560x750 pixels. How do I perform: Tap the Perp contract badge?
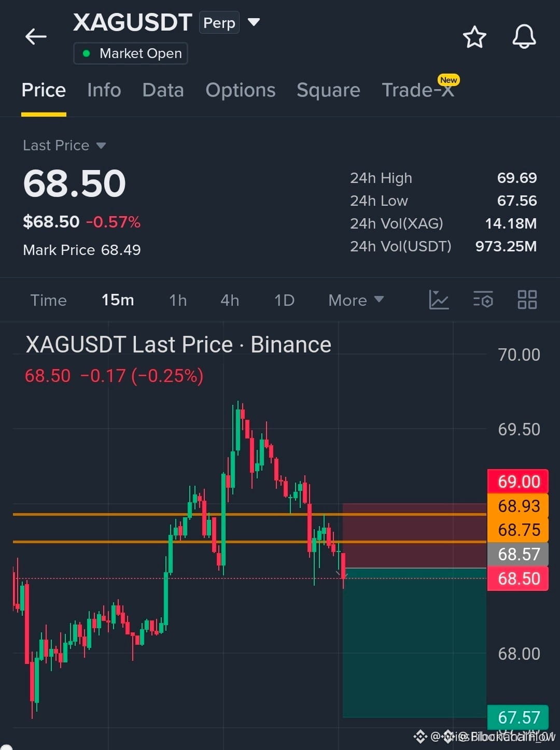[219, 23]
